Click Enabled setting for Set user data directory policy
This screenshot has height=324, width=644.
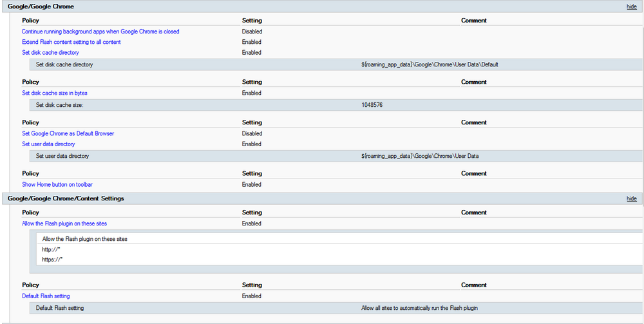coord(252,144)
